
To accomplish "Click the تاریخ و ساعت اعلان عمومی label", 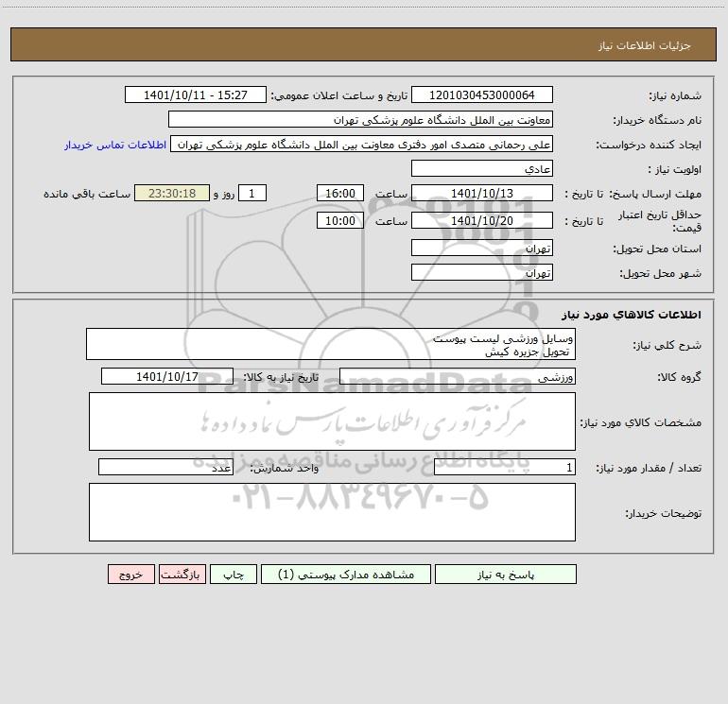I will coord(338,95).
